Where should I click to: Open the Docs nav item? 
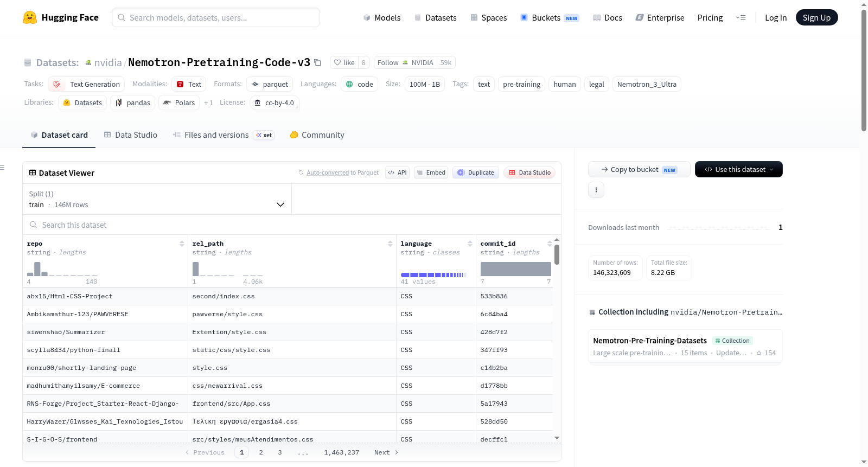pos(607,18)
